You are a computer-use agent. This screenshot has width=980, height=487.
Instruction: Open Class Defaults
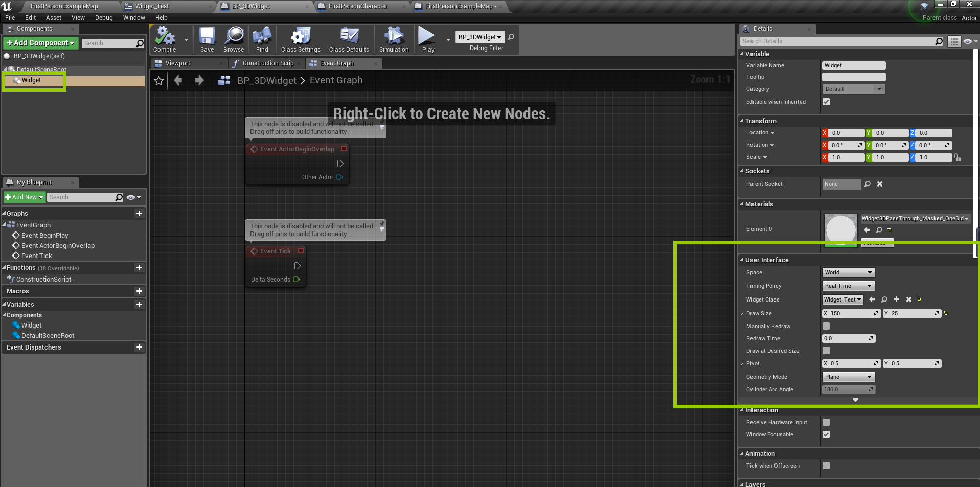[349, 39]
